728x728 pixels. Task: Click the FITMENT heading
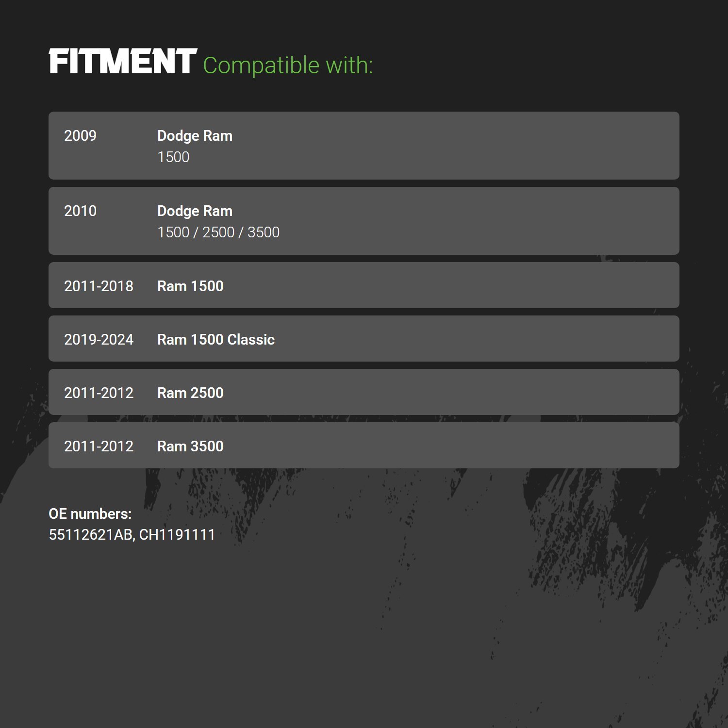coord(123,62)
